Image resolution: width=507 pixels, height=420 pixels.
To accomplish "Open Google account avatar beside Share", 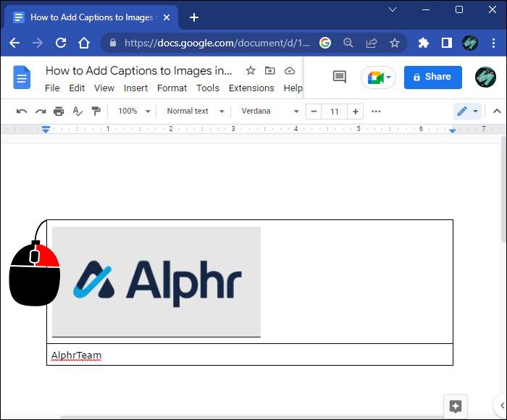I will coord(485,77).
